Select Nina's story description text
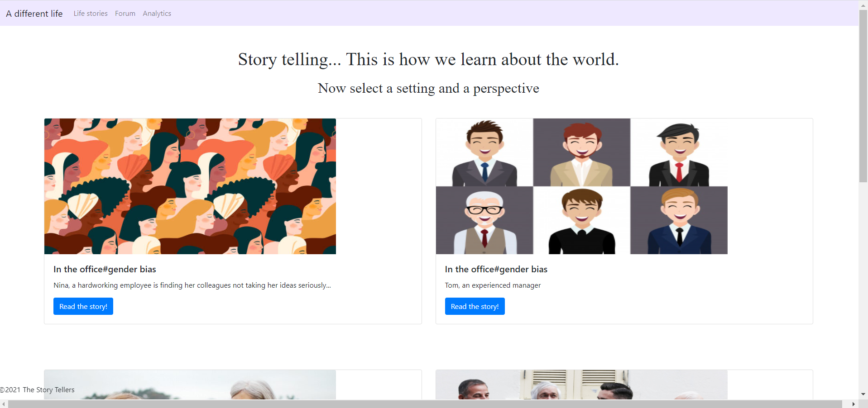 [x=192, y=285]
